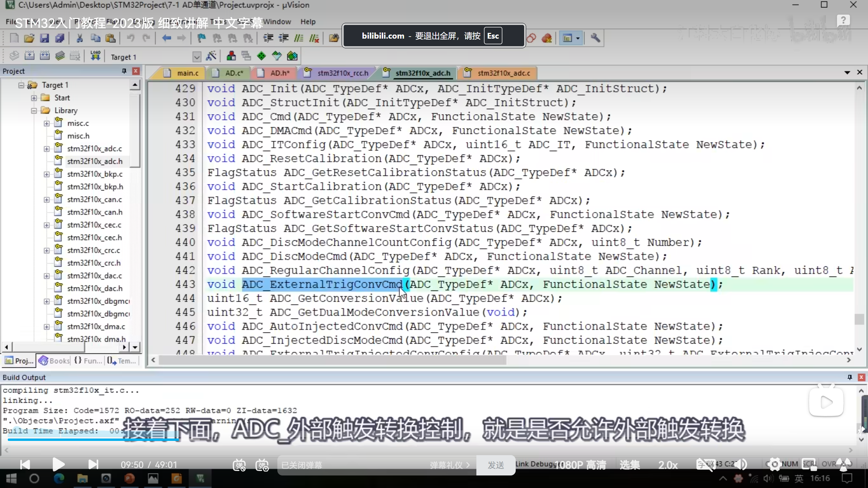Toggle the danmaku display icon in the player
This screenshot has height=488, width=868.
[239, 465]
